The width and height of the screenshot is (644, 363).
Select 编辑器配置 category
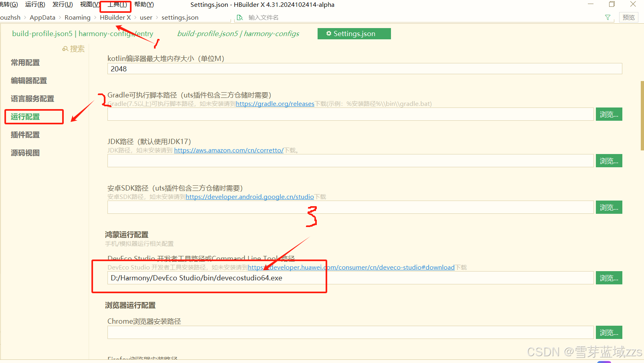(x=29, y=81)
